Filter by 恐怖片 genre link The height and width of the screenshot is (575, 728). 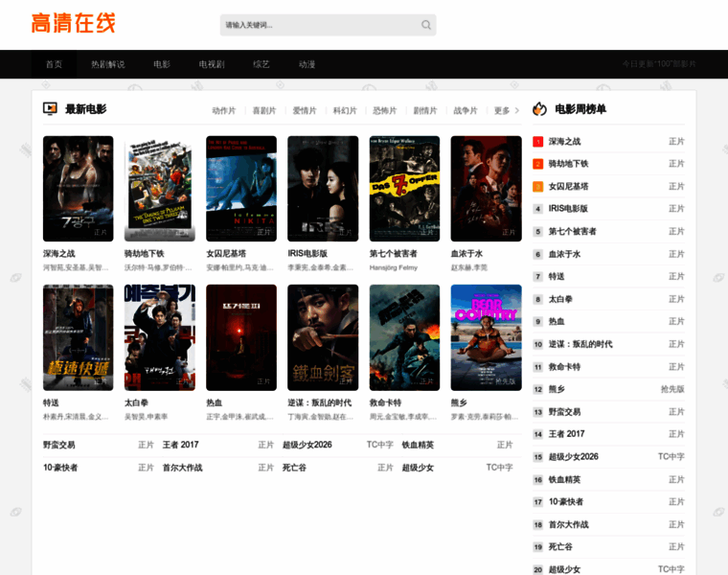tap(385, 110)
